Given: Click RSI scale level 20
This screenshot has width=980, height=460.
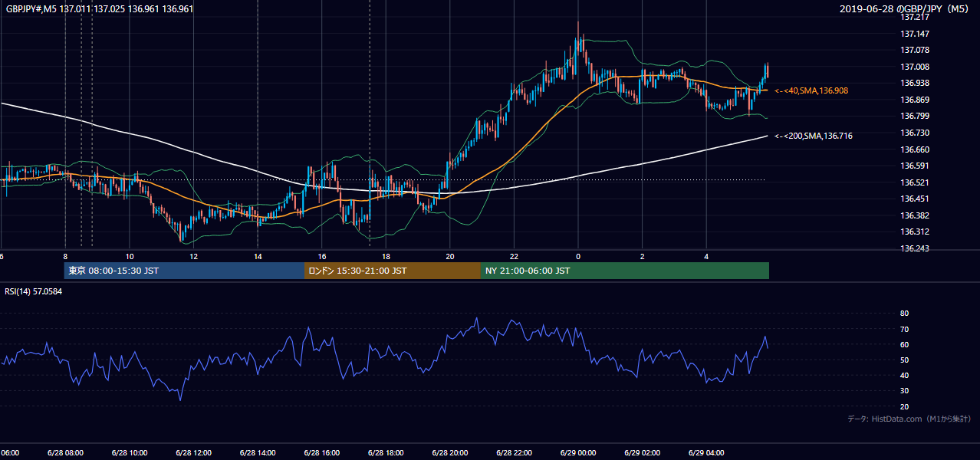Looking at the screenshot, I should (904, 406).
